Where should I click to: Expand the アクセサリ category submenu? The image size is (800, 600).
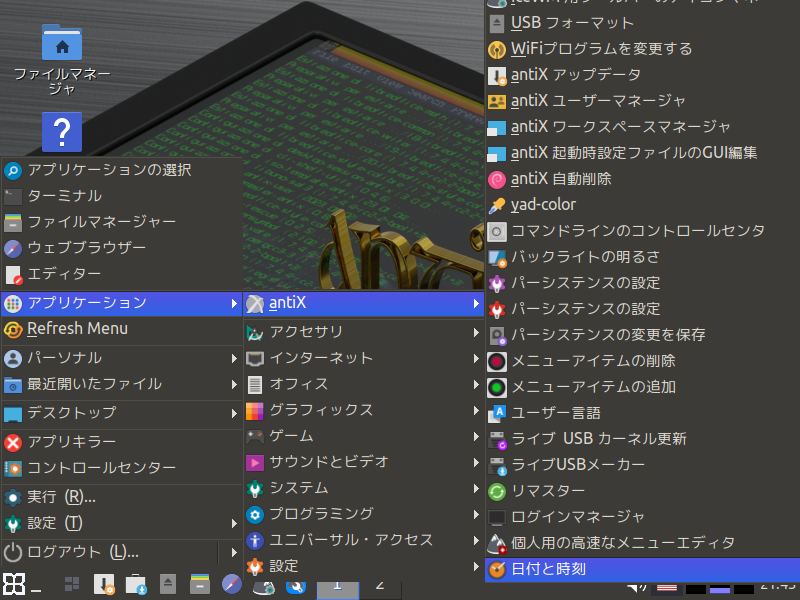click(x=364, y=333)
